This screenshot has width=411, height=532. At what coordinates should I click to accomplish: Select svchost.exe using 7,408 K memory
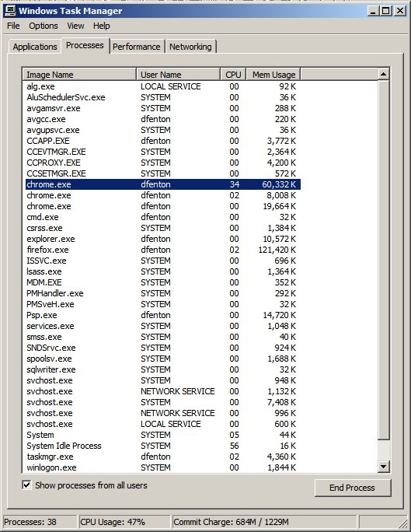[163, 402]
